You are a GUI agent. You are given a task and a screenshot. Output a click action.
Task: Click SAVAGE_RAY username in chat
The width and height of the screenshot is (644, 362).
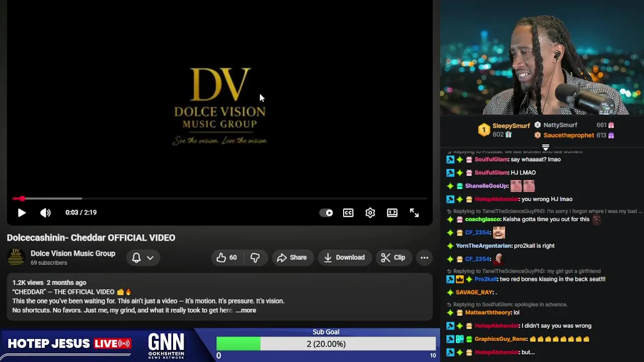474,292
